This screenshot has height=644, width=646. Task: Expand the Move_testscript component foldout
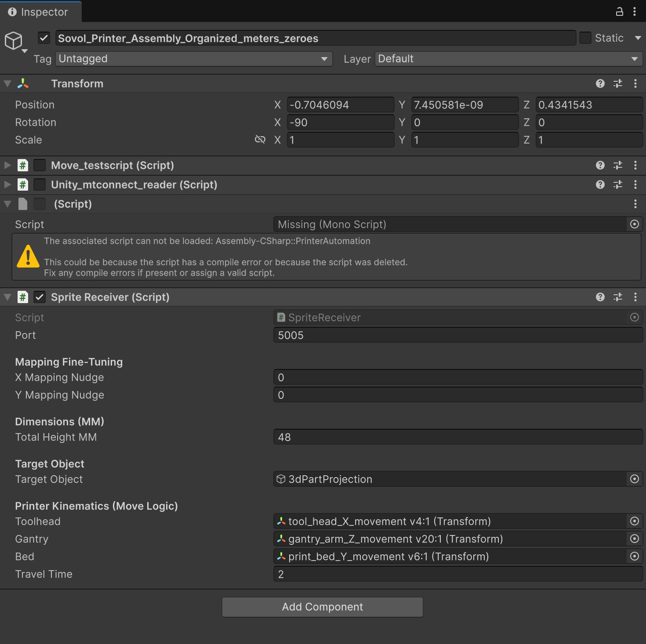pyautogui.click(x=7, y=165)
